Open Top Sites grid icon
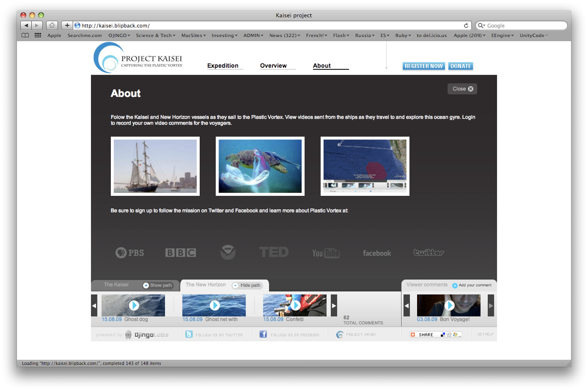 click(38, 35)
